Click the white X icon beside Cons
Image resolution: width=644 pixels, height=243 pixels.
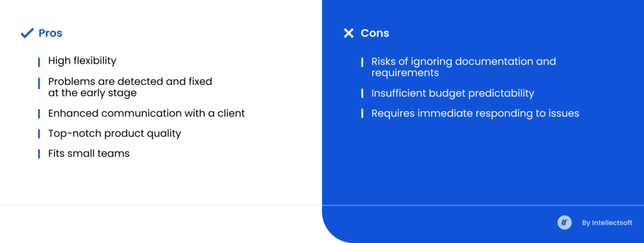tap(348, 33)
